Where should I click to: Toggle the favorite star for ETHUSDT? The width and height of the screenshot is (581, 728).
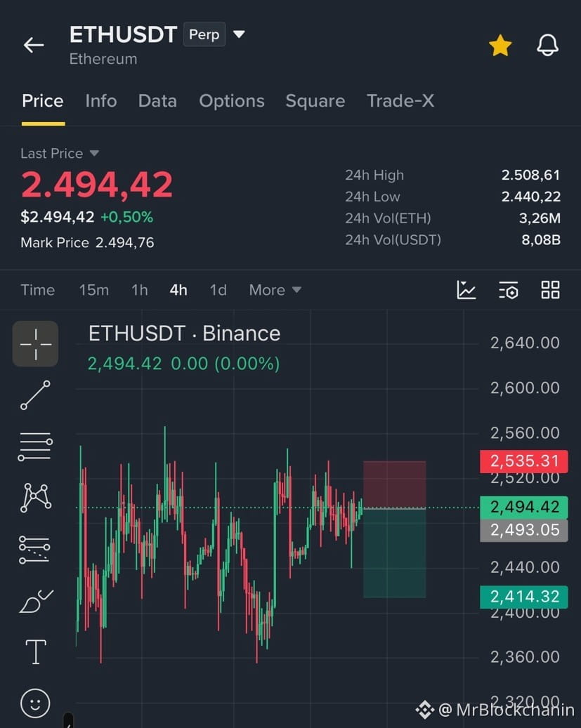(x=500, y=46)
